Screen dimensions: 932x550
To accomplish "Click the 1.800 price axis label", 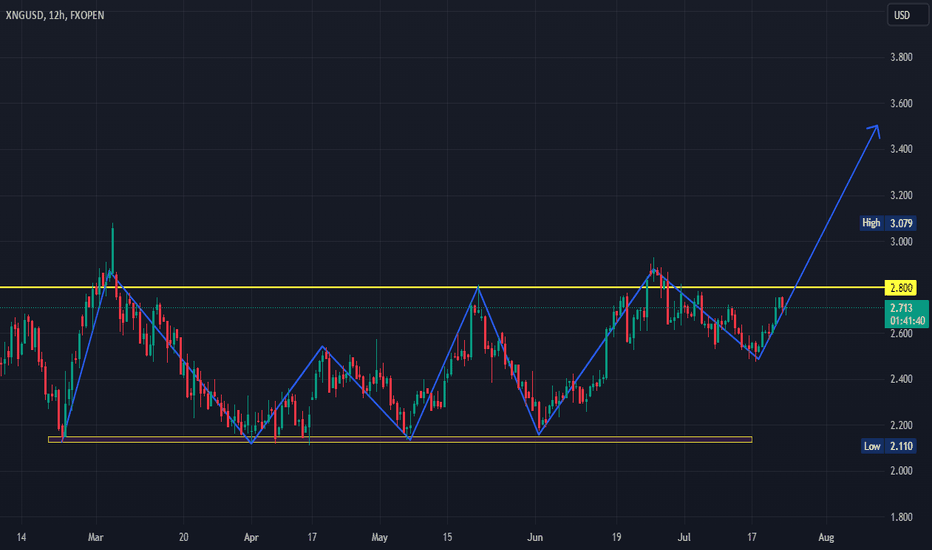I will [x=901, y=517].
